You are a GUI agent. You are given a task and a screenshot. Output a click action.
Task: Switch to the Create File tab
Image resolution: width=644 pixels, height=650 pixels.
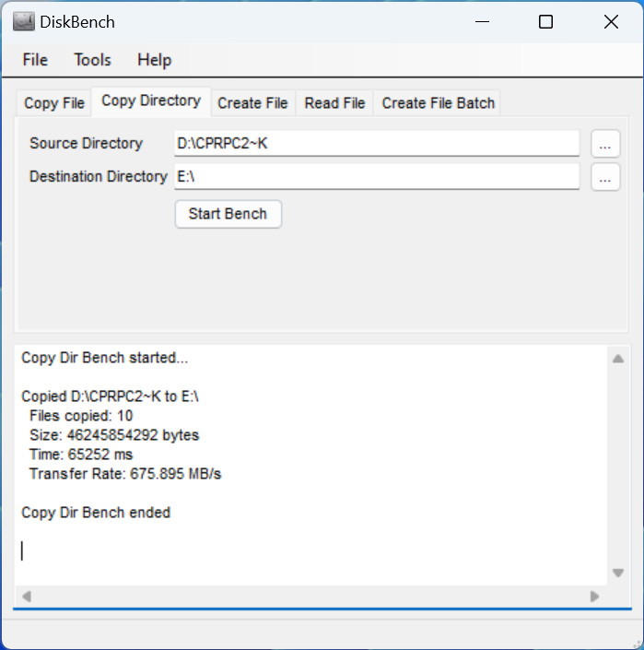coord(252,103)
